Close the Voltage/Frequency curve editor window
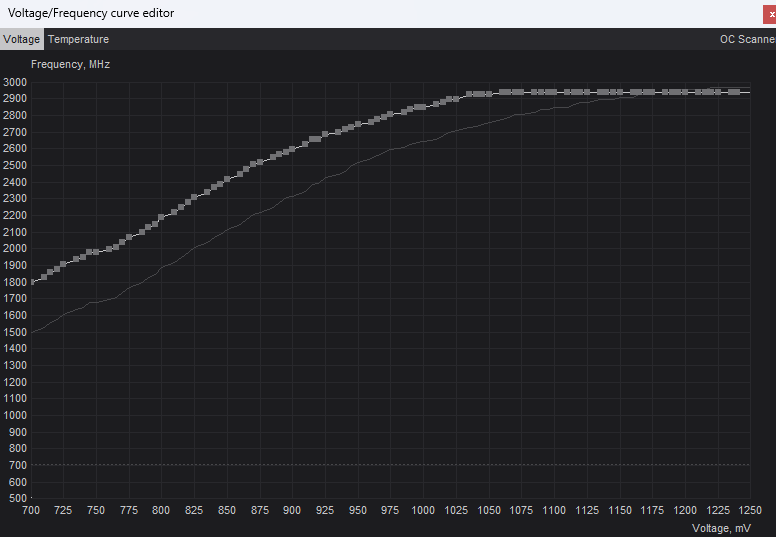Viewport: 776px width, 537px height. click(x=770, y=14)
